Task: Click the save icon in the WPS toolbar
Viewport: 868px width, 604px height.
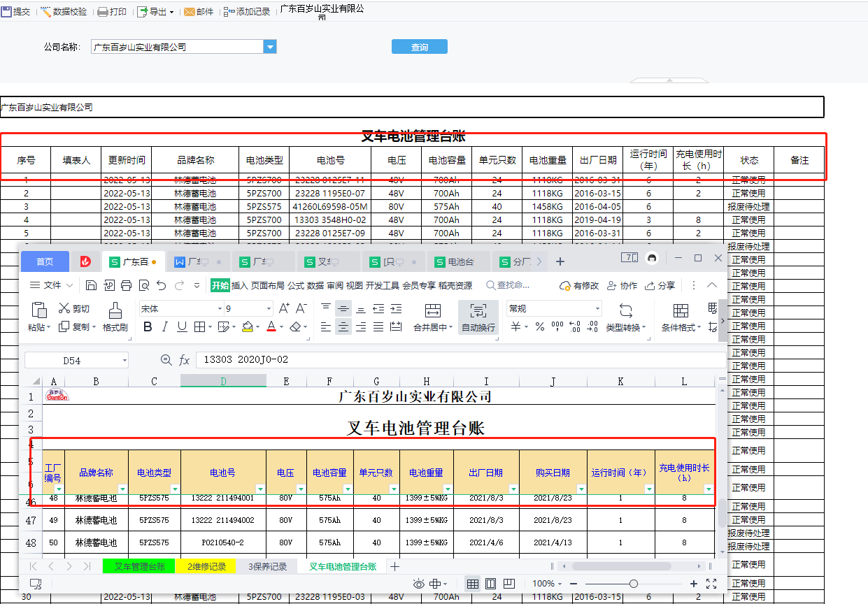Action: point(92,285)
